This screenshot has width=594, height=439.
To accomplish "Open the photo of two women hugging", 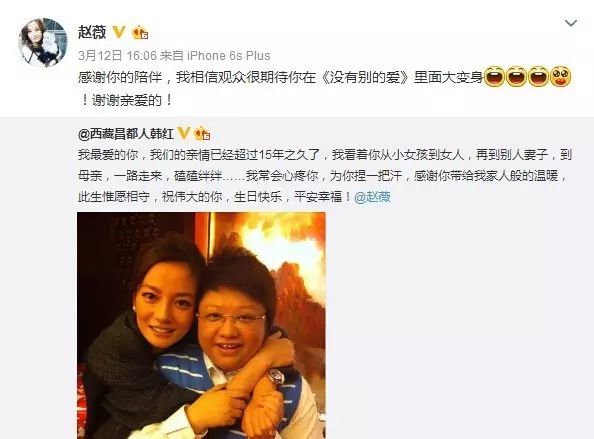I will 201,325.
